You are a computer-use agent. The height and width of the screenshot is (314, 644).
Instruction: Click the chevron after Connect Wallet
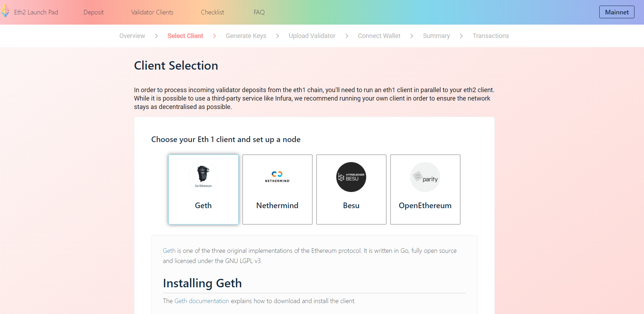click(x=412, y=36)
